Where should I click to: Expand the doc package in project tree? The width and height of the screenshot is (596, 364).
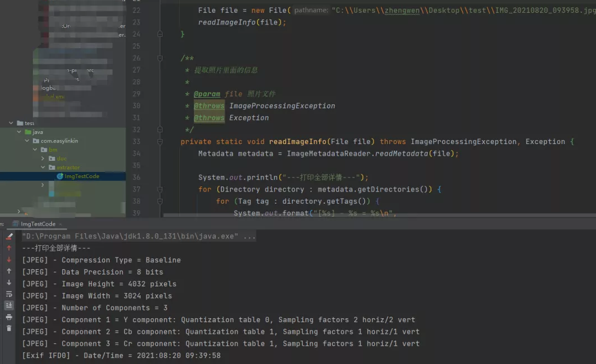(44, 159)
